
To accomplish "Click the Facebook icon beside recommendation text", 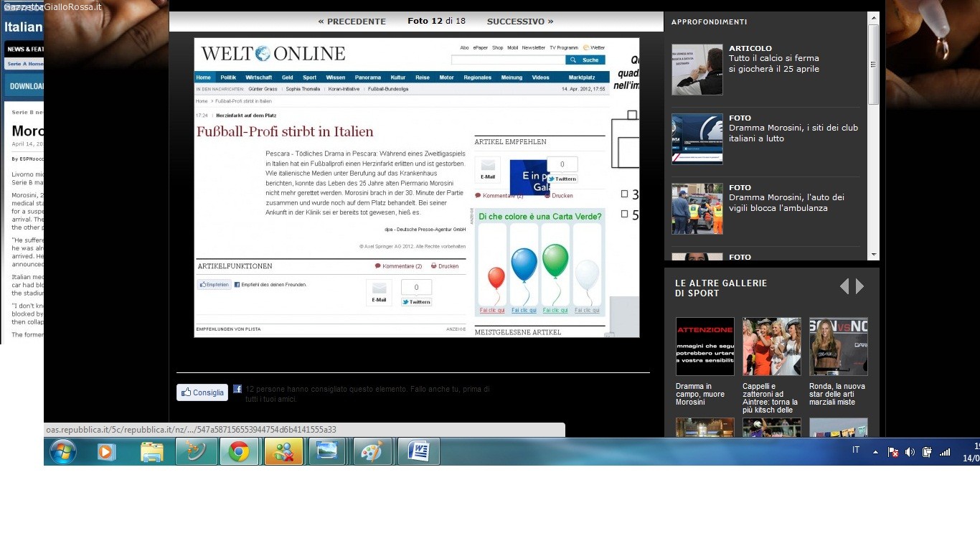I will 237,389.
